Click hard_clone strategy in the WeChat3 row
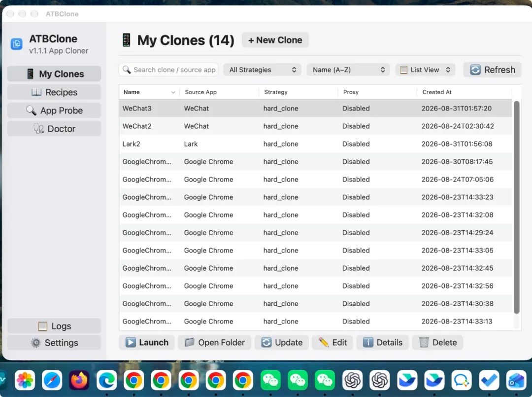Image resolution: width=532 pixels, height=397 pixels. [281, 108]
